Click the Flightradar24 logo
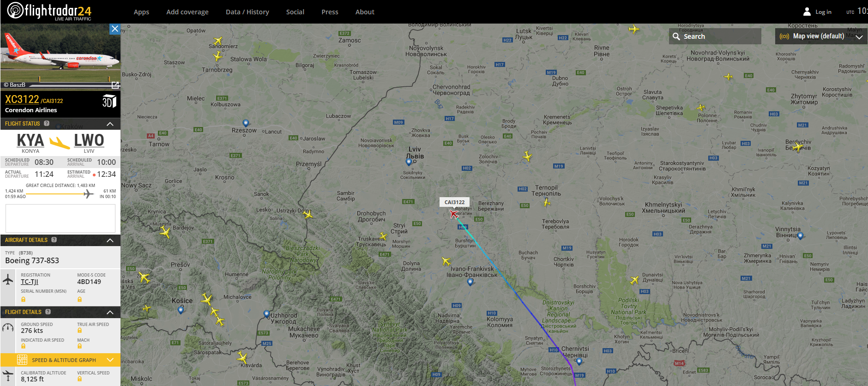Image resolution: width=868 pixels, height=386 pixels. click(49, 12)
